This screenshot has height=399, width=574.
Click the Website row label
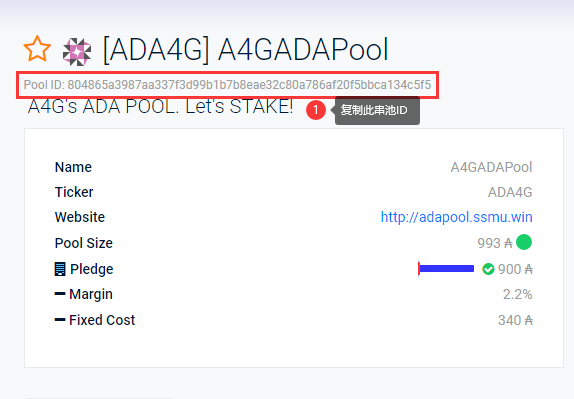point(80,217)
